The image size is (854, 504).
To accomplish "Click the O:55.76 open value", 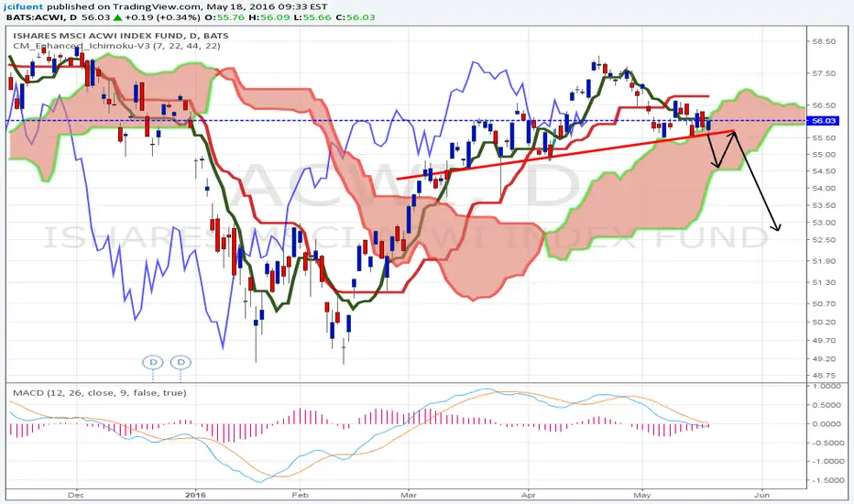I will pos(224,17).
